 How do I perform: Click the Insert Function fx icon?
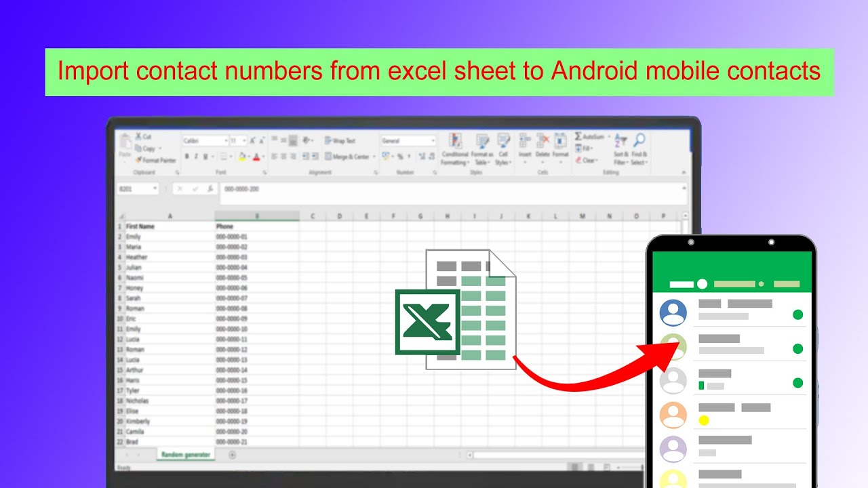click(x=210, y=189)
